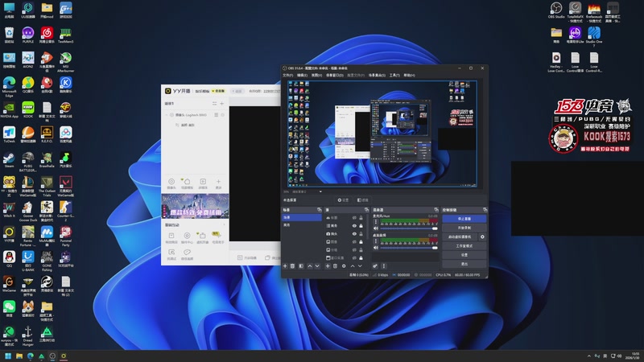Move source up with the up arrow

[x=353, y=266]
